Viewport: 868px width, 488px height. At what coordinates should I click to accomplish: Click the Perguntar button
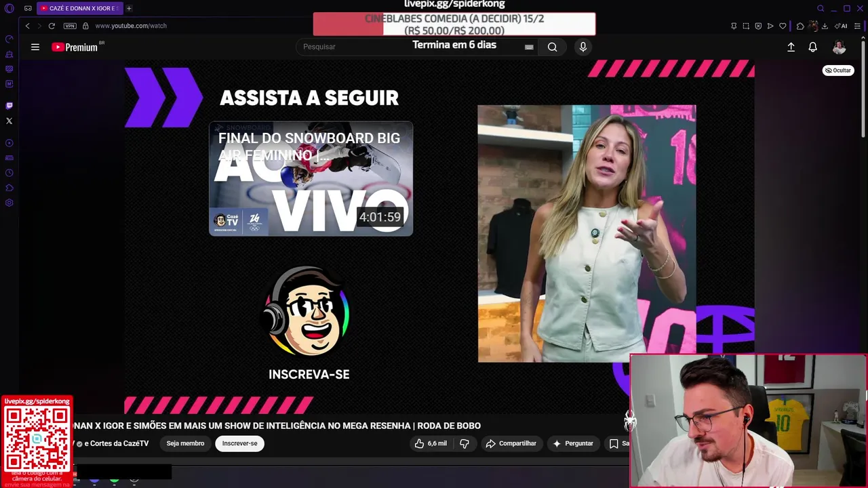[573, 443]
